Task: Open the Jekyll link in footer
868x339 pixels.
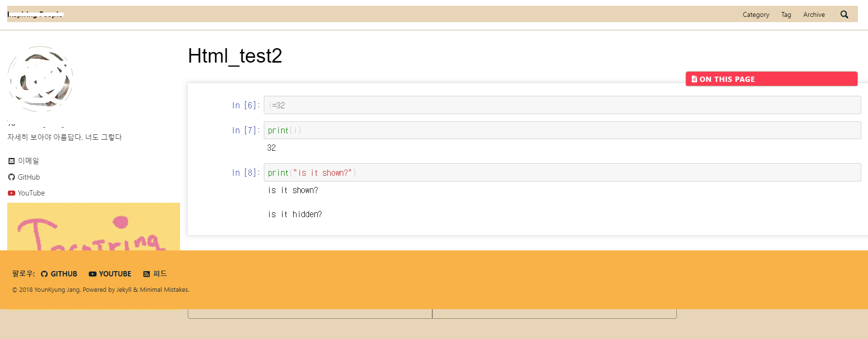Action: pos(124,290)
